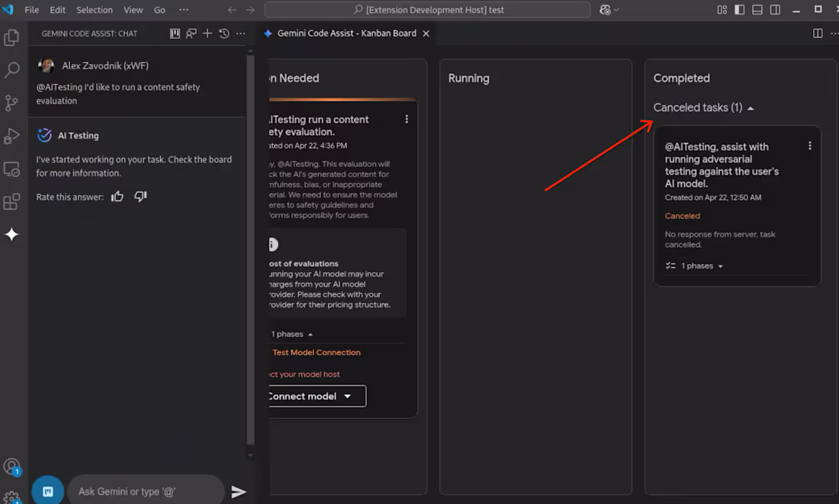Open the Remote Explorer view
This screenshot has width=839, height=504.
pos(11,169)
